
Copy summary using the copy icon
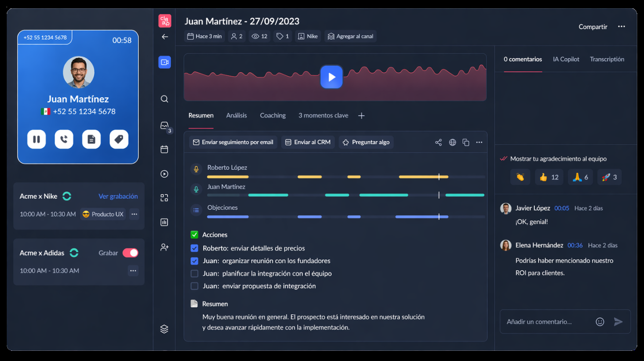coord(466,142)
